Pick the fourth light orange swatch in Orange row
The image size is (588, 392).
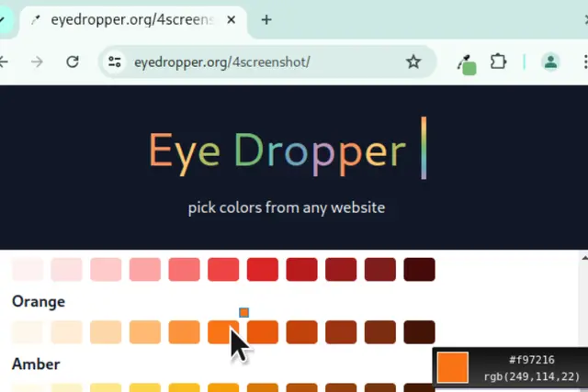(145, 331)
